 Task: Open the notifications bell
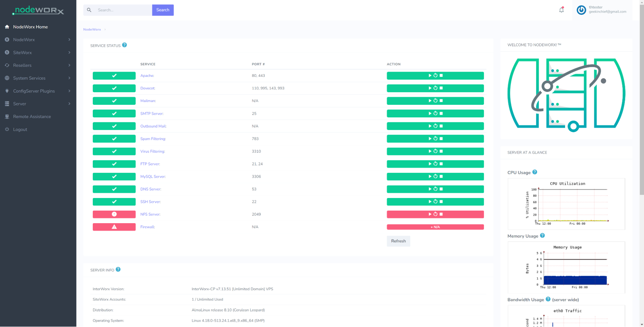point(561,10)
